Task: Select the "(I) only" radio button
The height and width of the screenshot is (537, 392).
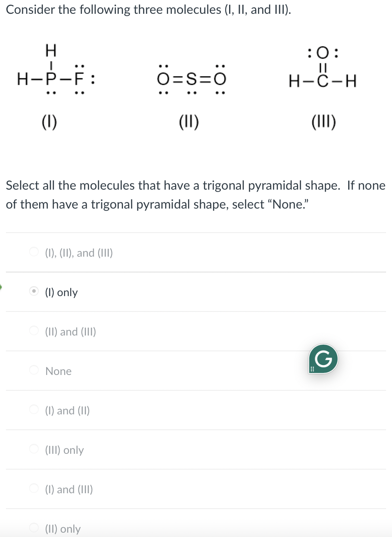Action: pyautogui.click(x=34, y=291)
